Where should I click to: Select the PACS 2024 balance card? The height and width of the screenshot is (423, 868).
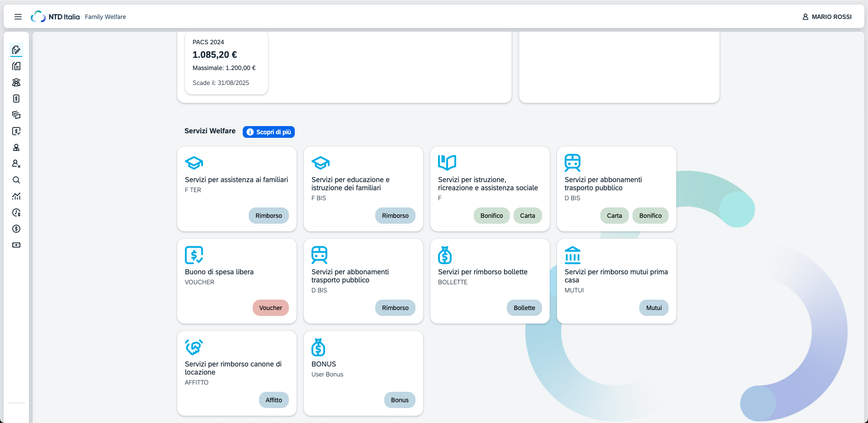(x=226, y=63)
